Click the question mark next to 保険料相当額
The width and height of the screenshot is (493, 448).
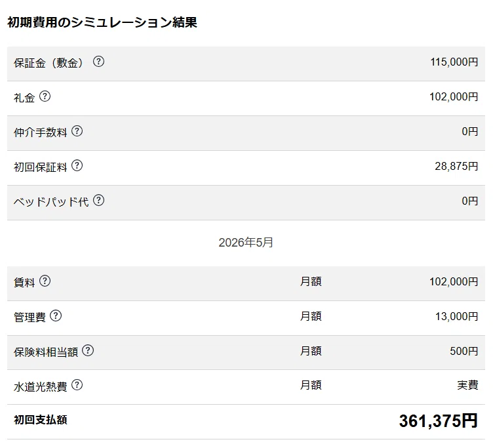tap(88, 350)
